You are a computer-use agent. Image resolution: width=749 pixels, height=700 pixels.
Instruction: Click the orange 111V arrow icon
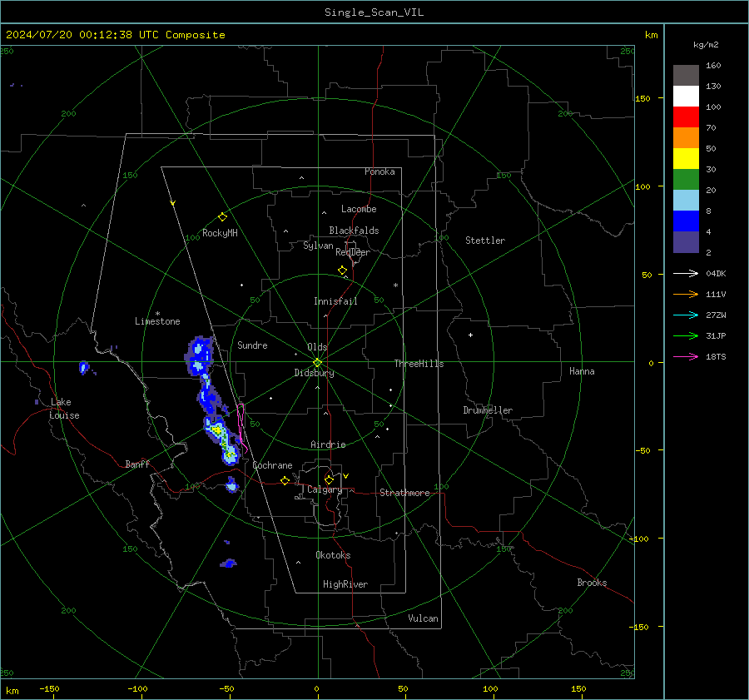(686, 295)
